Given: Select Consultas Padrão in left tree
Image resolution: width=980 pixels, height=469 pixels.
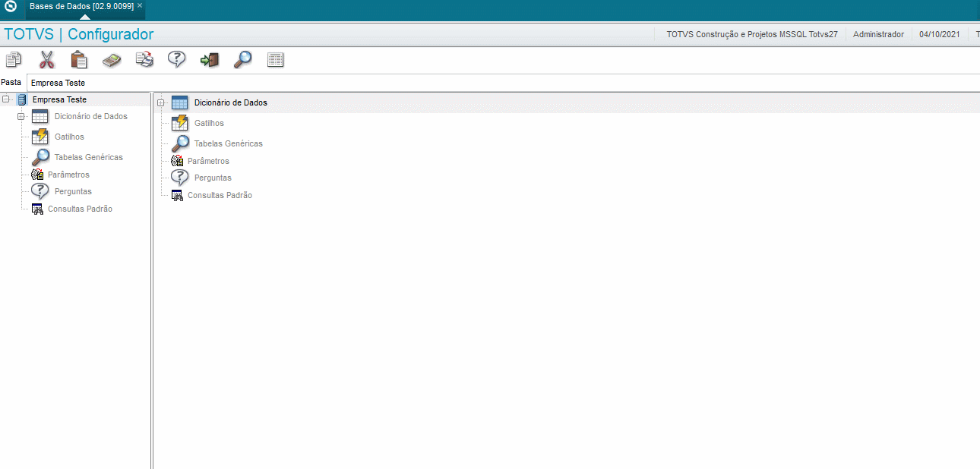Looking at the screenshot, I should [x=80, y=209].
